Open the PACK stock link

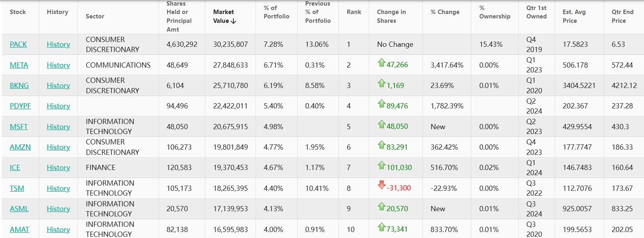(18, 44)
